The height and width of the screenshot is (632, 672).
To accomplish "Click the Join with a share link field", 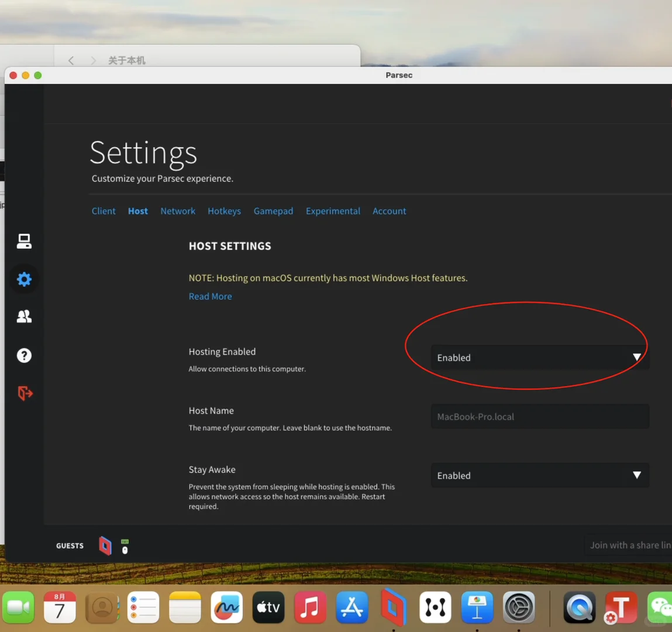I will click(x=628, y=545).
